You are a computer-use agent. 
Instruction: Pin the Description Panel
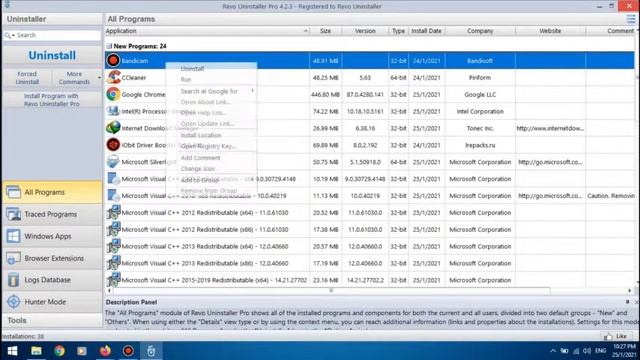627,302
